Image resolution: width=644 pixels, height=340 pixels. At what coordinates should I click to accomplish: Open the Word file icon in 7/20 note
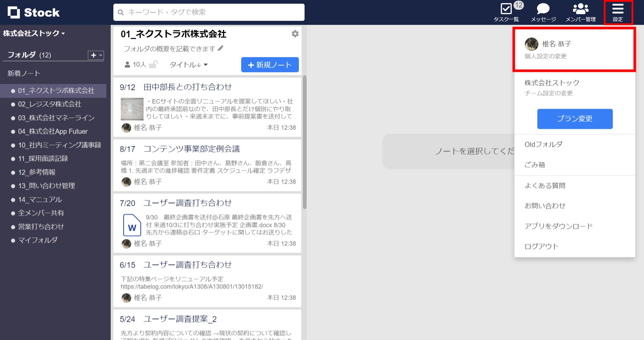coord(132,225)
